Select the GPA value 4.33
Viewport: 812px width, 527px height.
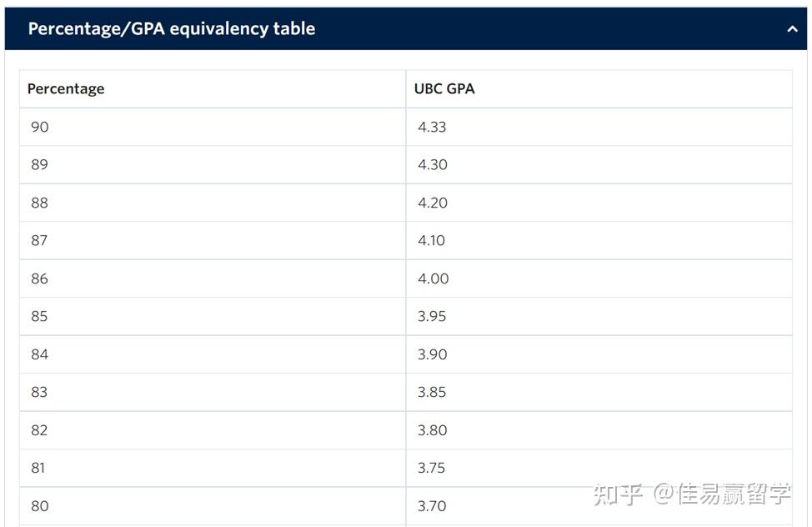click(433, 127)
